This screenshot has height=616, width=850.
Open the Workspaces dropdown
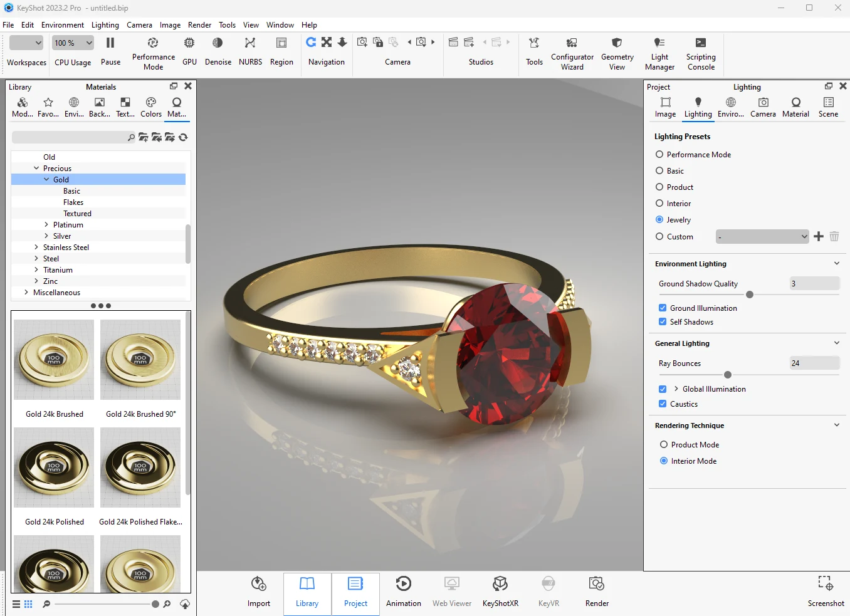coord(26,43)
